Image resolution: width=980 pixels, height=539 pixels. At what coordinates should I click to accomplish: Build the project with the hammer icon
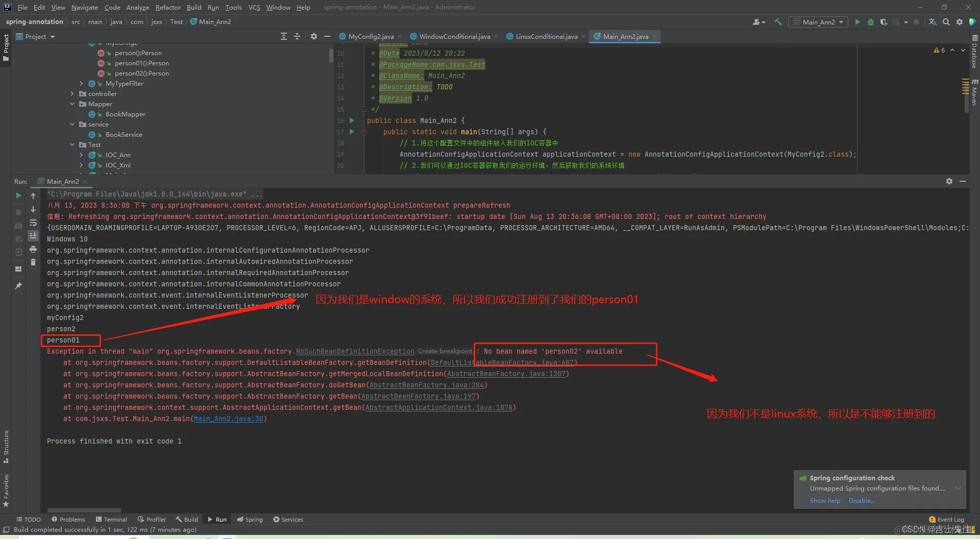pos(778,22)
